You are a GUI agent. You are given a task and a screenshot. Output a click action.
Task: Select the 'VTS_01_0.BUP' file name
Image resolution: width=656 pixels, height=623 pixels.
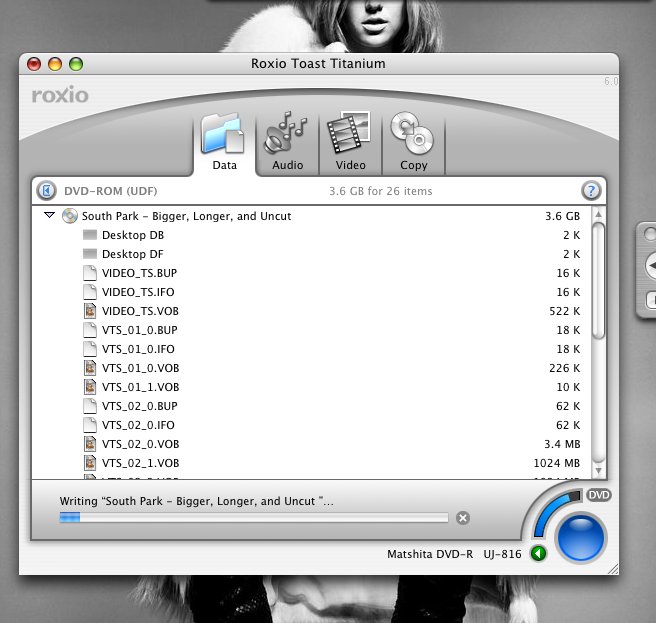click(x=140, y=330)
